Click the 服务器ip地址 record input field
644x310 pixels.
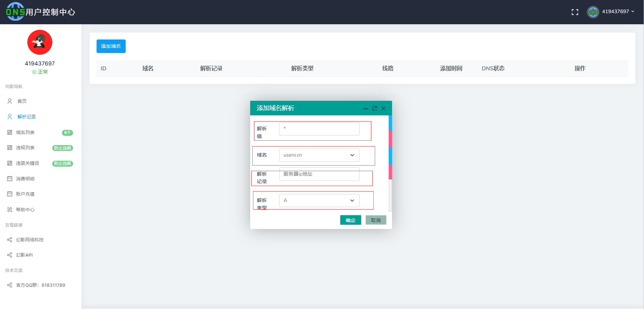pyautogui.click(x=319, y=174)
